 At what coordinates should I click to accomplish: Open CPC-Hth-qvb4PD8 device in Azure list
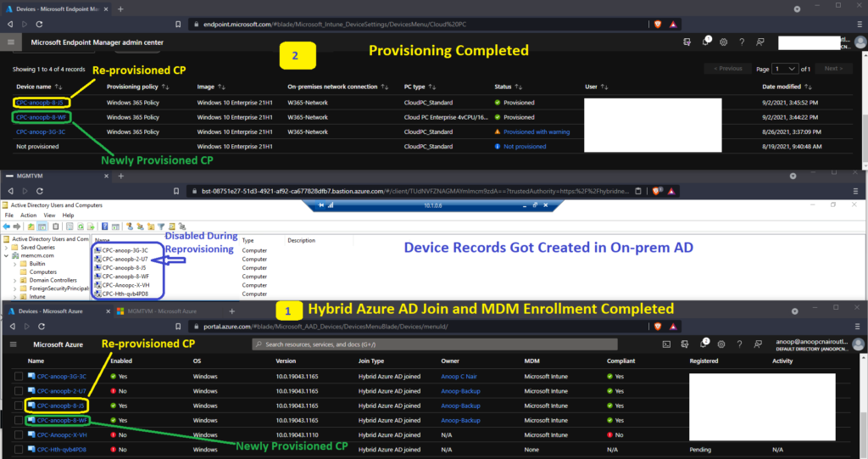click(x=61, y=450)
